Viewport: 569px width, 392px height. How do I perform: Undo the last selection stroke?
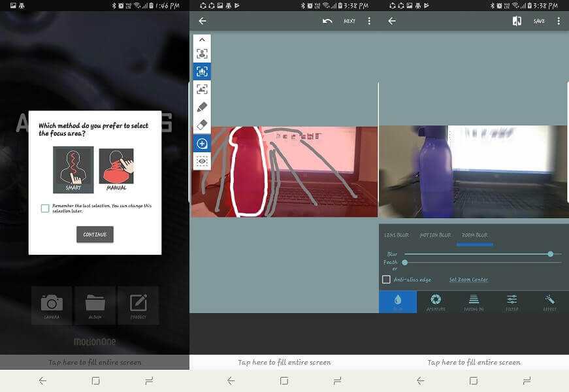pos(327,21)
